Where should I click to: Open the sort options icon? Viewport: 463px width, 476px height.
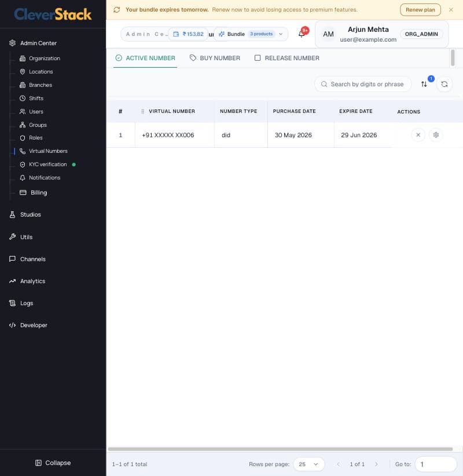click(x=424, y=84)
